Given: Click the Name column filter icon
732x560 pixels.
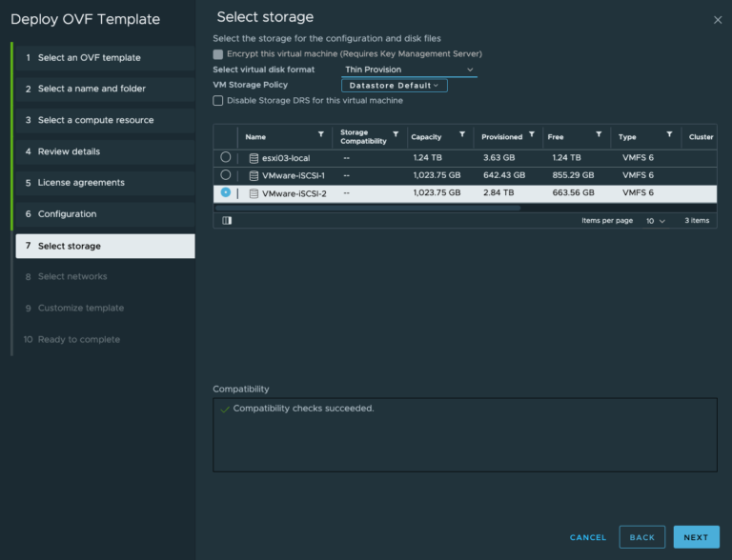Looking at the screenshot, I should coord(320,135).
